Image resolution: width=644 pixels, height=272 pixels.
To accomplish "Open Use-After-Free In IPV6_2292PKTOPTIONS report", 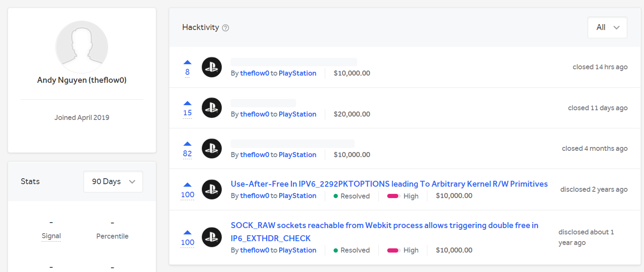I will (x=389, y=184).
